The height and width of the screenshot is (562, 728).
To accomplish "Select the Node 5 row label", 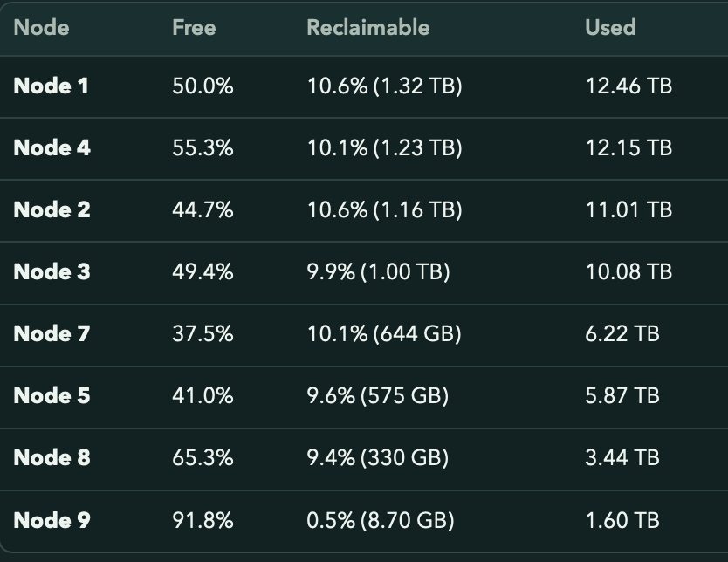I will point(52,396).
